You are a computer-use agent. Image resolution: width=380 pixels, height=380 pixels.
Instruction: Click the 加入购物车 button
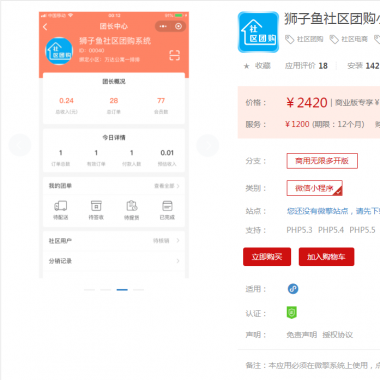click(x=326, y=257)
